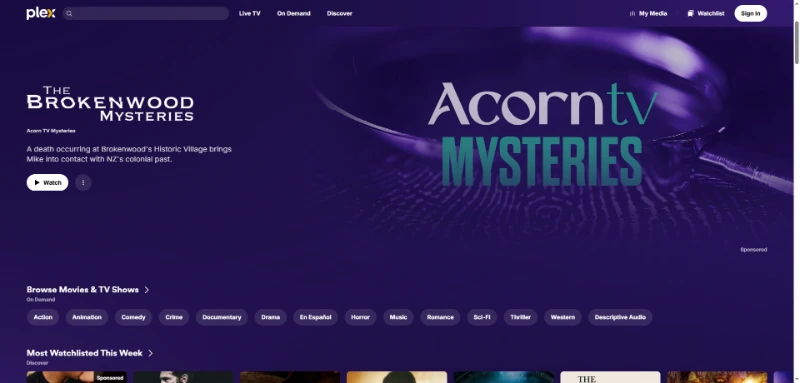The width and height of the screenshot is (800, 383).
Task: Select the Crime genre chip
Action: tap(174, 317)
